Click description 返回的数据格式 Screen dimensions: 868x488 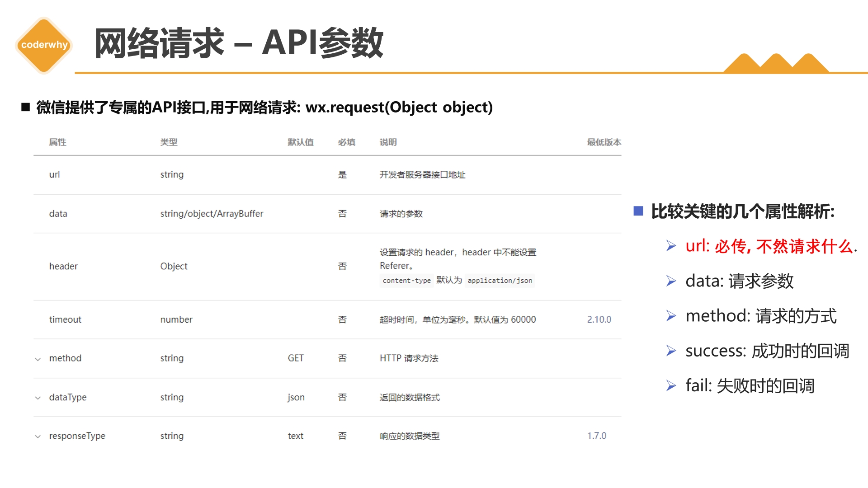point(410,398)
